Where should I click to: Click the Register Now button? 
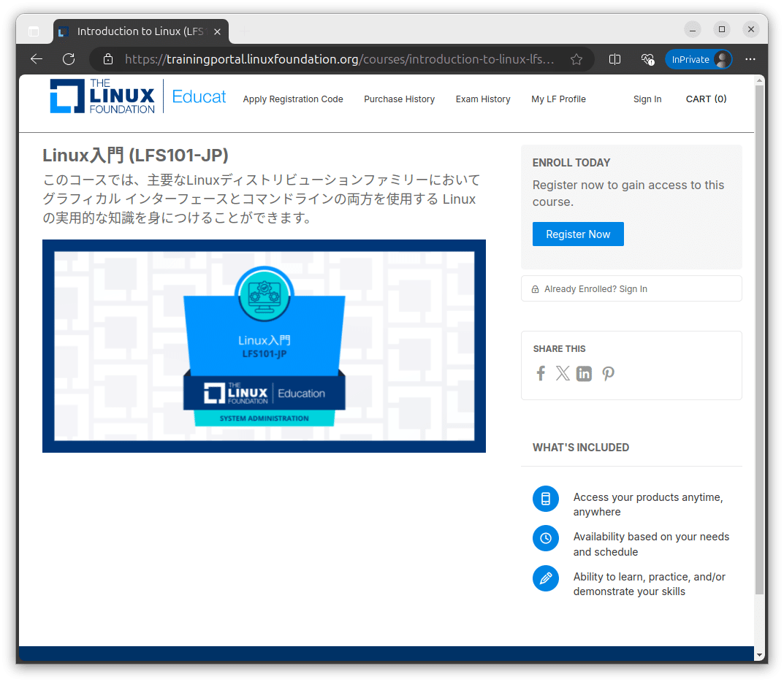pos(578,234)
